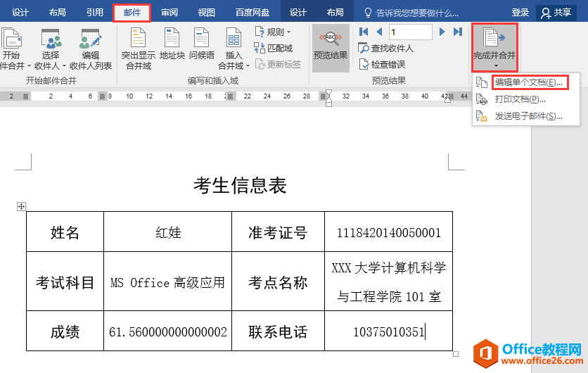
Task: Click the phone number cell 10375010351
Action: [388, 331]
